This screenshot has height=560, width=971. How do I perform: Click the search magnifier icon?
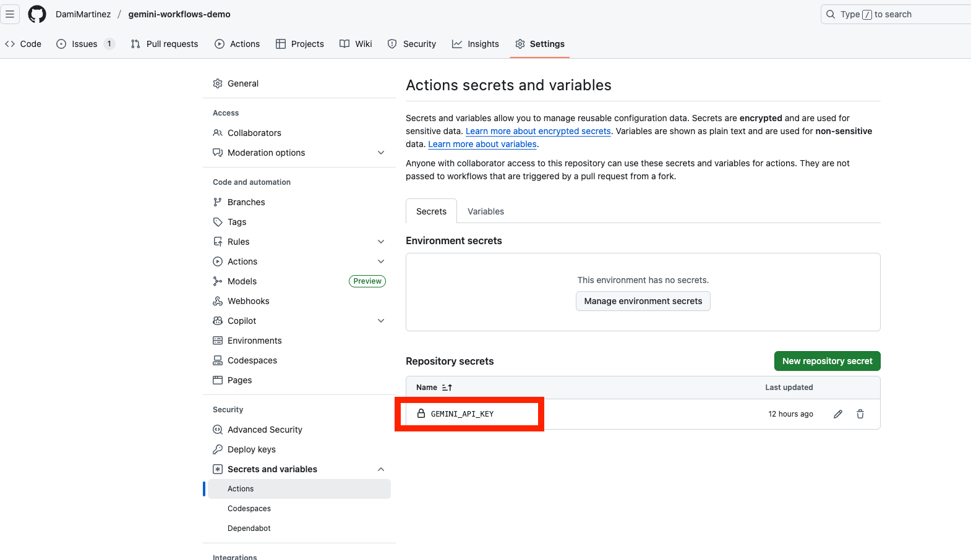coord(830,14)
